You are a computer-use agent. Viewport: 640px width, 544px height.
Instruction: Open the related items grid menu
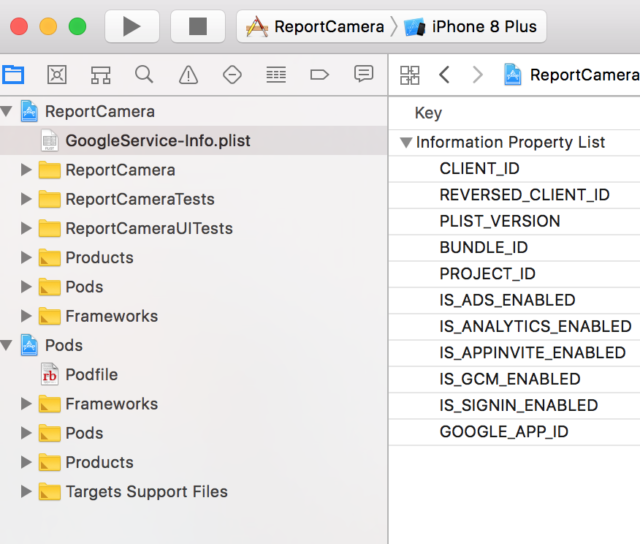pos(409,75)
